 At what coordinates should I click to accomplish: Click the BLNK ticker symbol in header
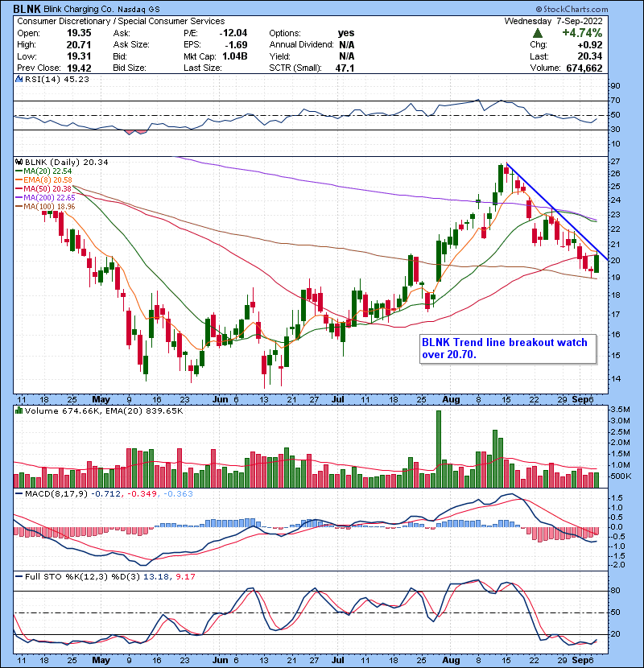27,9
